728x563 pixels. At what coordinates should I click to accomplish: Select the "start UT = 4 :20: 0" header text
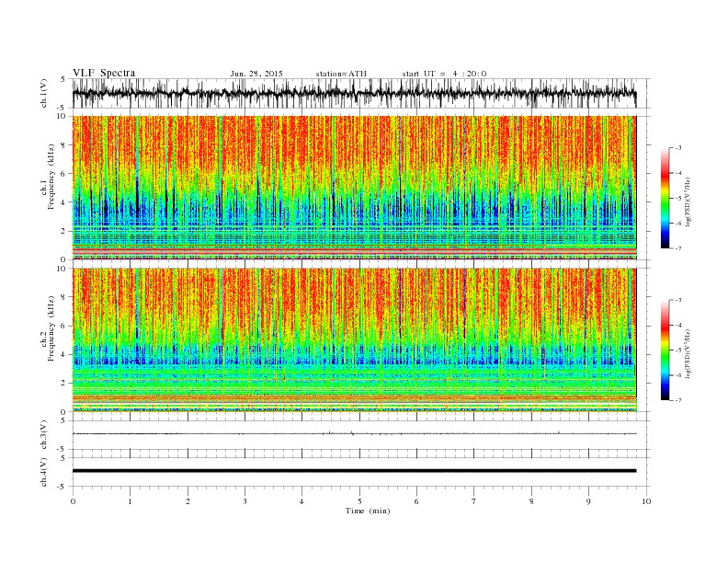[x=444, y=74]
